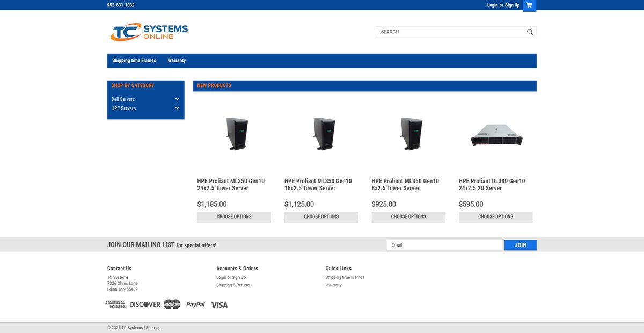This screenshot has height=333, width=644.
Task: Click the $1,185.00 price
Action: click(212, 204)
